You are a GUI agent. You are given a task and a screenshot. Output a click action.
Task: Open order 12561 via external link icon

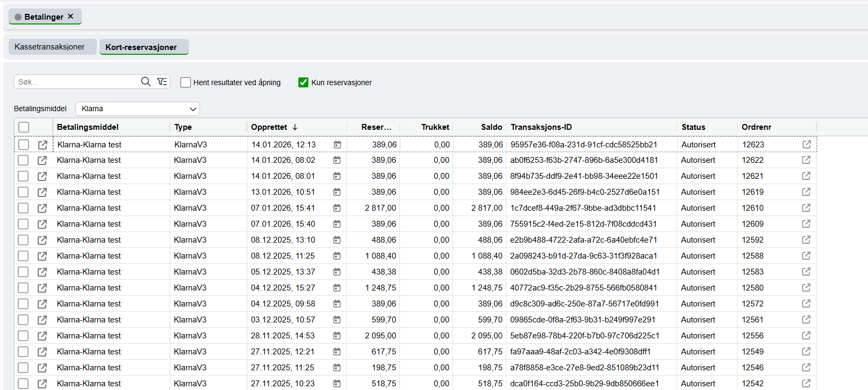coord(806,319)
